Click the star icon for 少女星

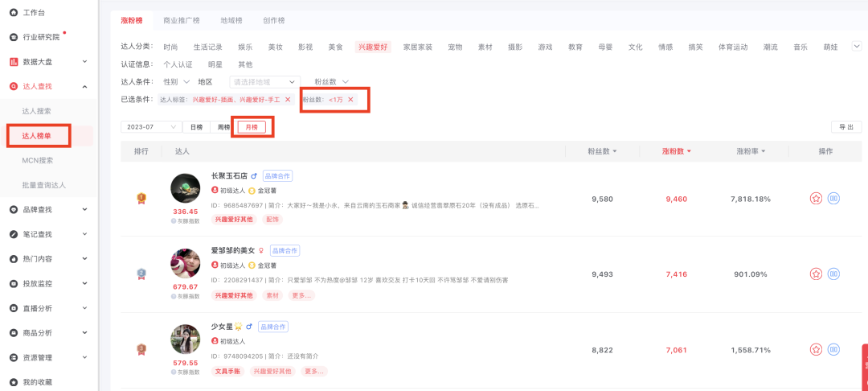coord(816,349)
